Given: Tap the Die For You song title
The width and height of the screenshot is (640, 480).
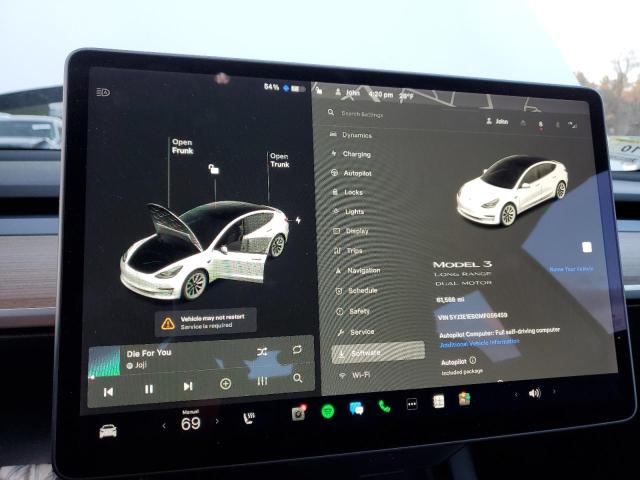Looking at the screenshot, I should tap(149, 353).
